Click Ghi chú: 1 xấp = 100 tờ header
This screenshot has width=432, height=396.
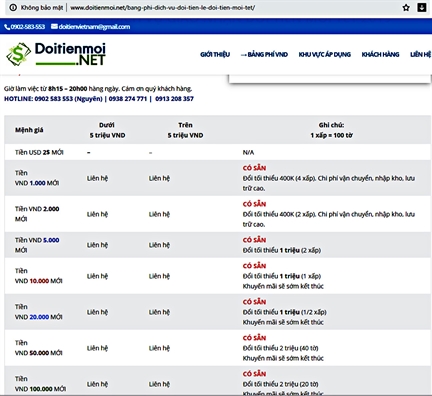tap(331, 130)
